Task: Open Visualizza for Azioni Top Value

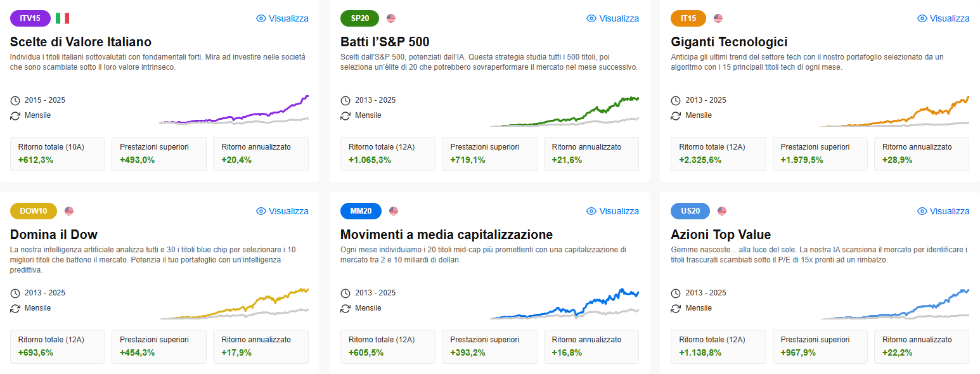Action: click(943, 211)
